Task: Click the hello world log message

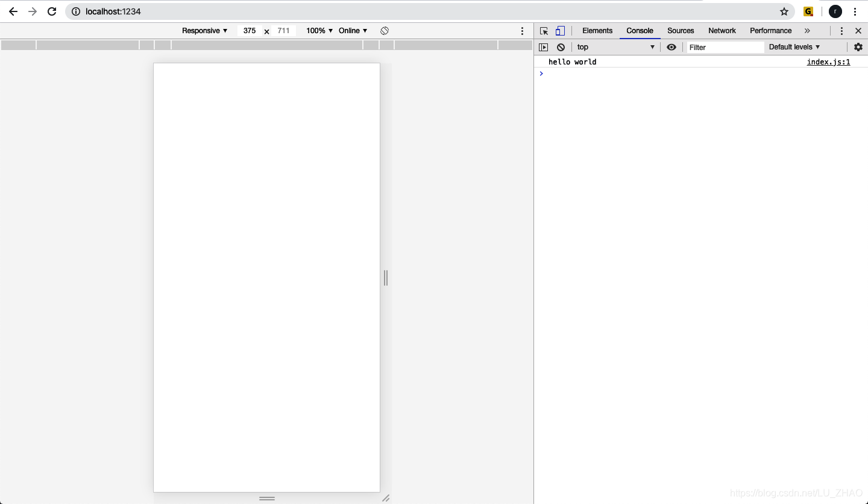Action: [572, 62]
